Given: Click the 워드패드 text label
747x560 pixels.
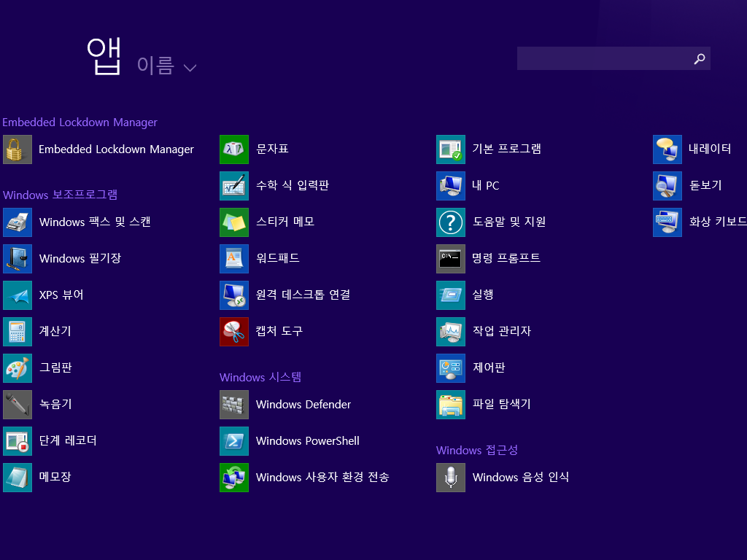Looking at the screenshot, I should tap(278, 258).
